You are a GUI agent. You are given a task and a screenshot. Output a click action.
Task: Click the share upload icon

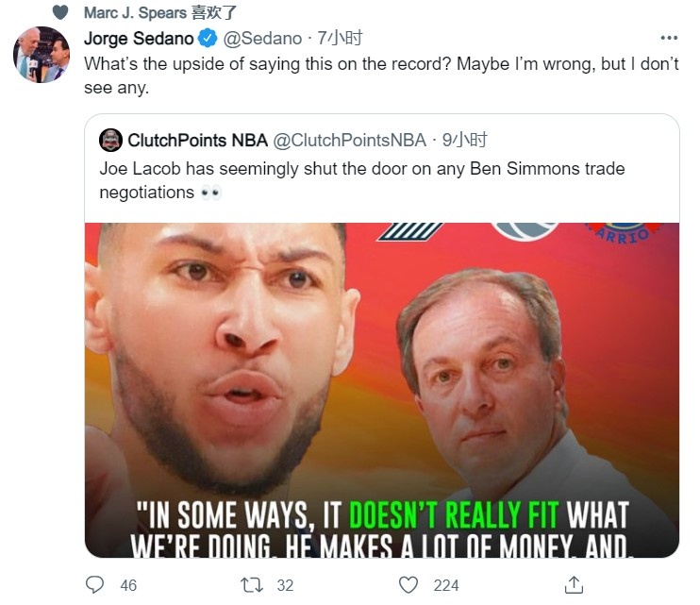(x=573, y=584)
